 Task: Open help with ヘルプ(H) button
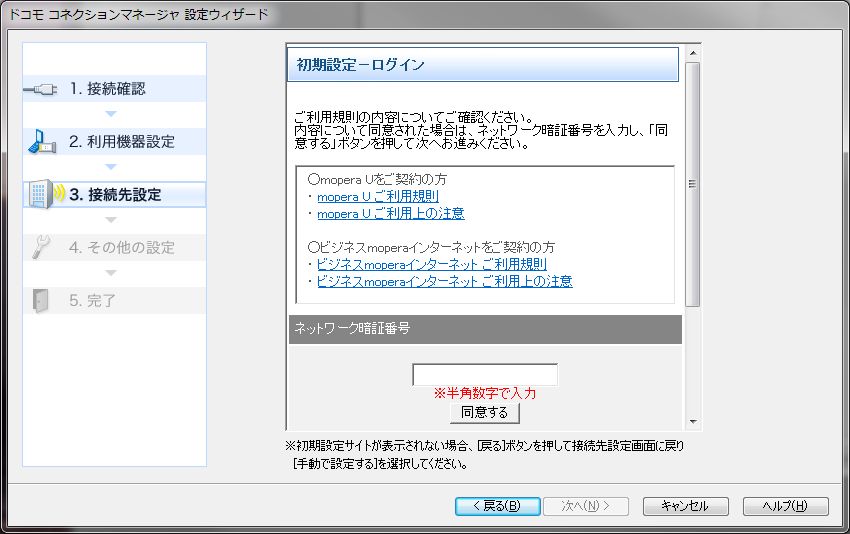click(785, 506)
